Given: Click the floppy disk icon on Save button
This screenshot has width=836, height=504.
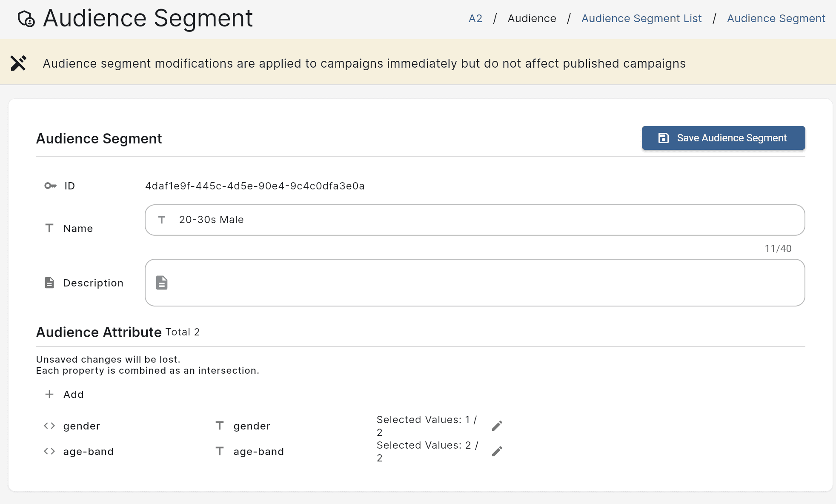Looking at the screenshot, I should (663, 138).
